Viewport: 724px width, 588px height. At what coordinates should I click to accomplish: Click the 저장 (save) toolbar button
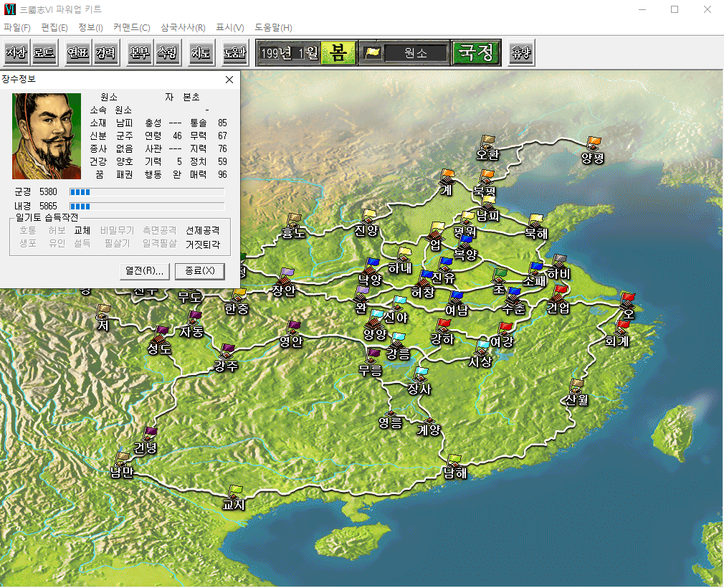click(x=16, y=52)
